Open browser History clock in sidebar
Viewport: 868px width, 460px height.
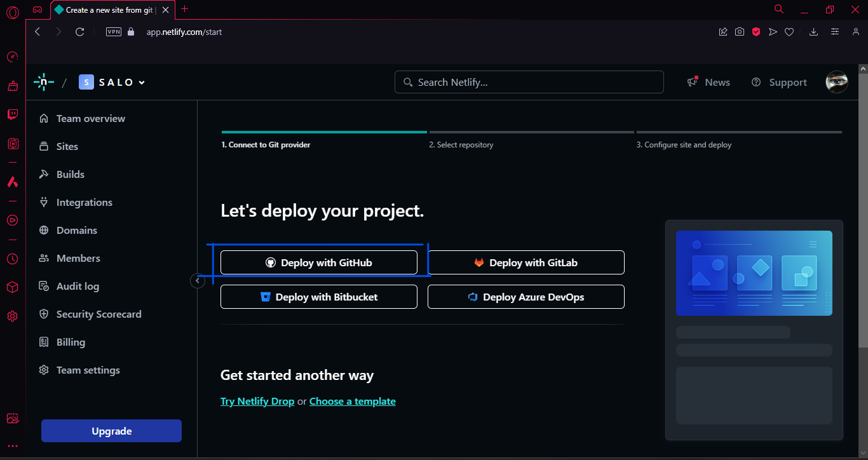12,259
